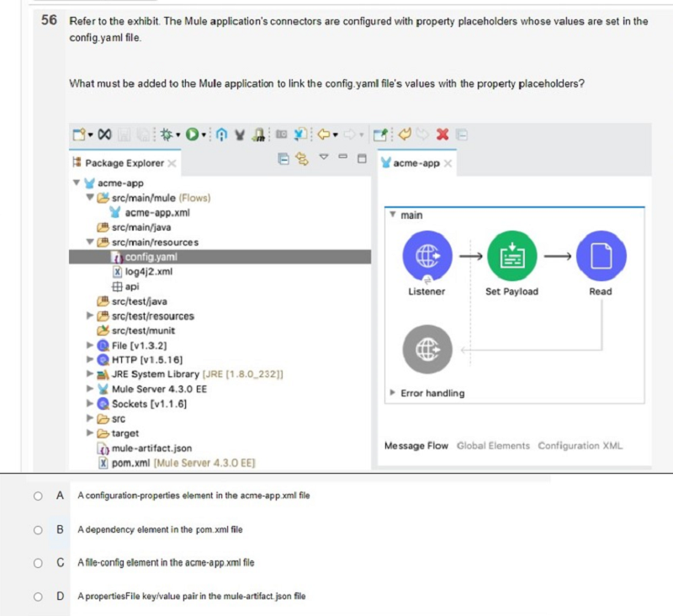The image size is (673, 616).
Task: Expand the File [v1.3.2] library
Action: coord(90,345)
